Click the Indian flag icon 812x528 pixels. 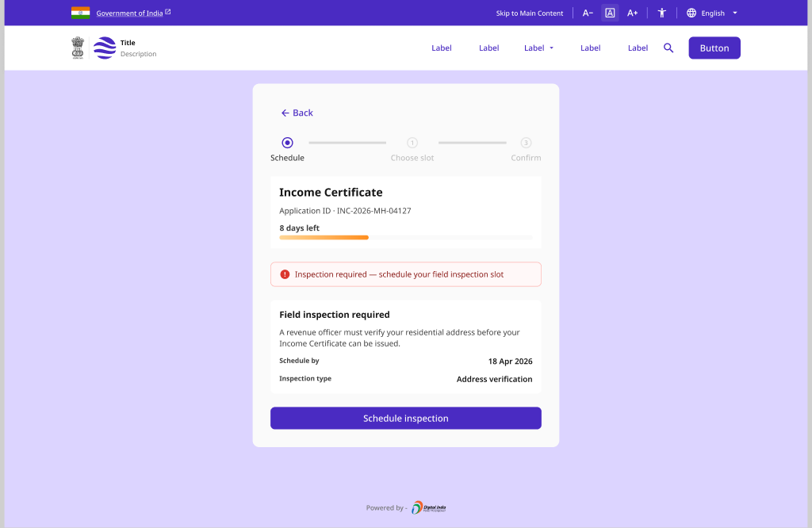coord(80,13)
